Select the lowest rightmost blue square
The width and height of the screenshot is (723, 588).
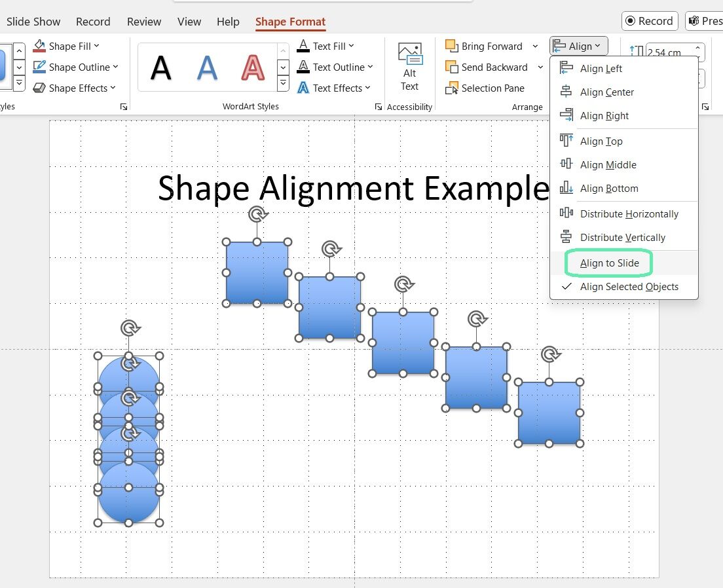point(549,413)
